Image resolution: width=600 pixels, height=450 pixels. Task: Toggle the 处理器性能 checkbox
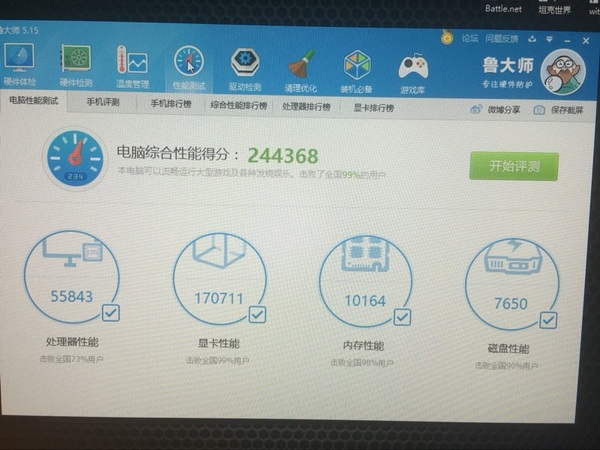(x=111, y=313)
